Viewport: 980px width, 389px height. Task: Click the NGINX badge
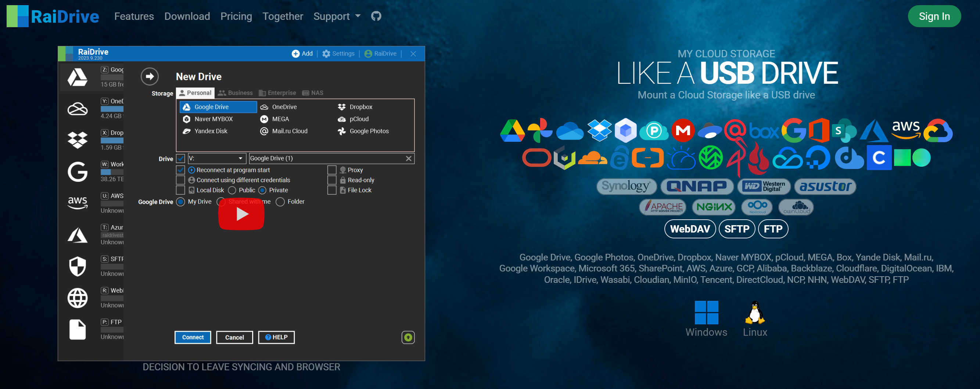tap(714, 207)
